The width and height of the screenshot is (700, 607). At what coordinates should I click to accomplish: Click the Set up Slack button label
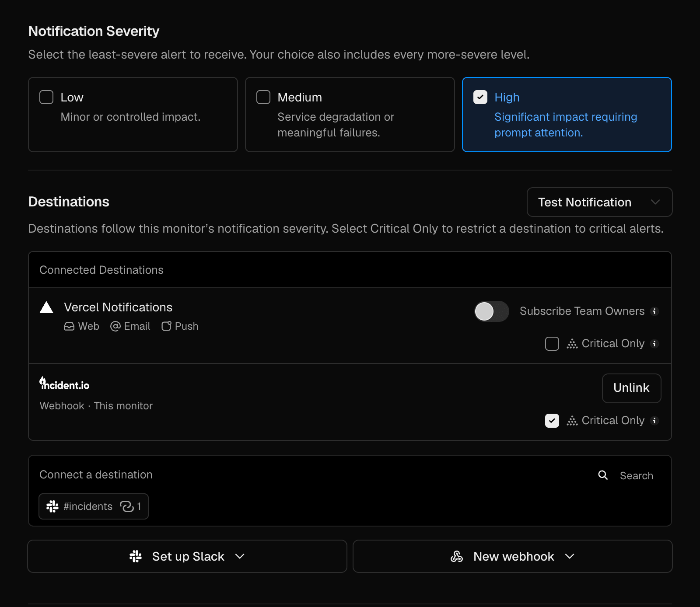pos(188,556)
